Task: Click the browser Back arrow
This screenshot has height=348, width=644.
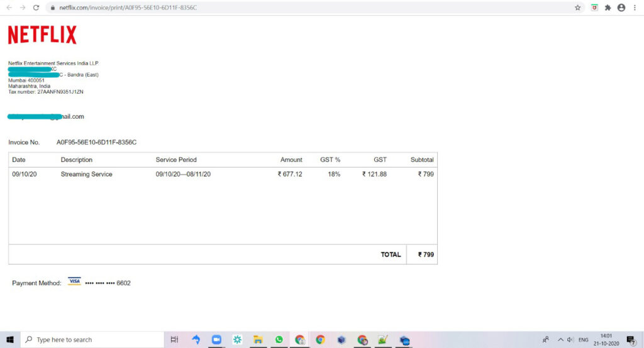Action: pyautogui.click(x=9, y=8)
